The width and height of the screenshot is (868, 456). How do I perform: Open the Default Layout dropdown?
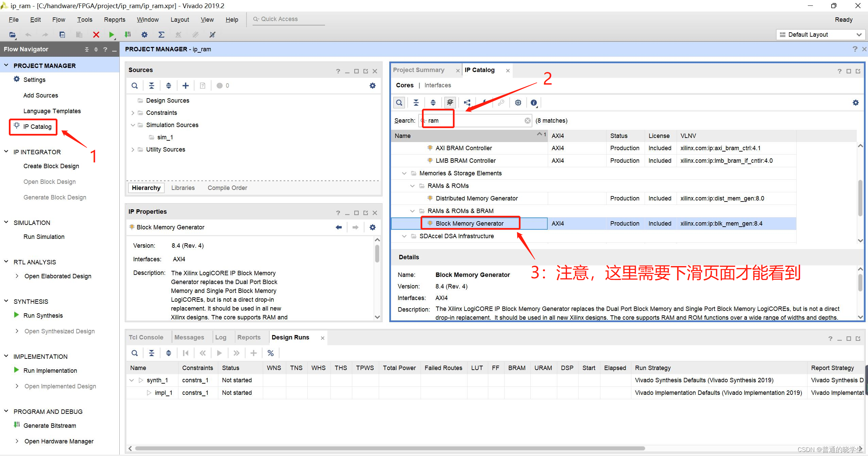coord(820,35)
